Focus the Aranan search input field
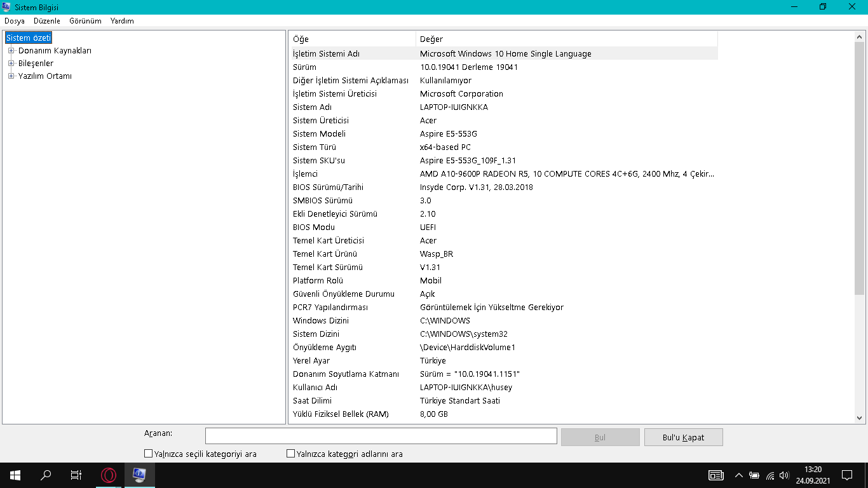 (381, 436)
